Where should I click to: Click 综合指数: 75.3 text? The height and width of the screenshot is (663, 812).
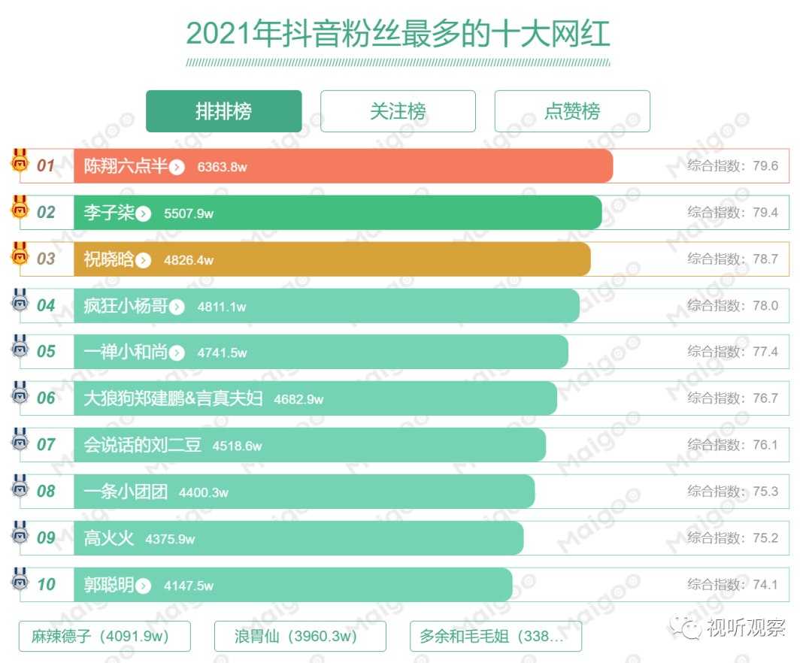tap(733, 491)
